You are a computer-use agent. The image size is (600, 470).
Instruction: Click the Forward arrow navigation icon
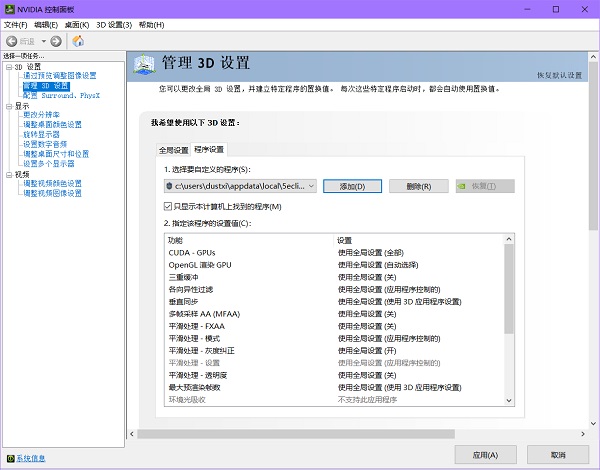coord(56,41)
